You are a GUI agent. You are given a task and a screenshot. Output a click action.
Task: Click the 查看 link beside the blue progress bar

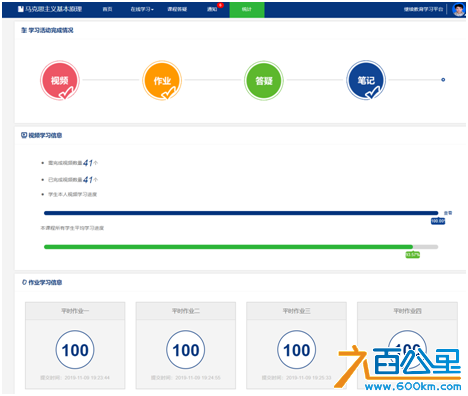[x=448, y=213]
